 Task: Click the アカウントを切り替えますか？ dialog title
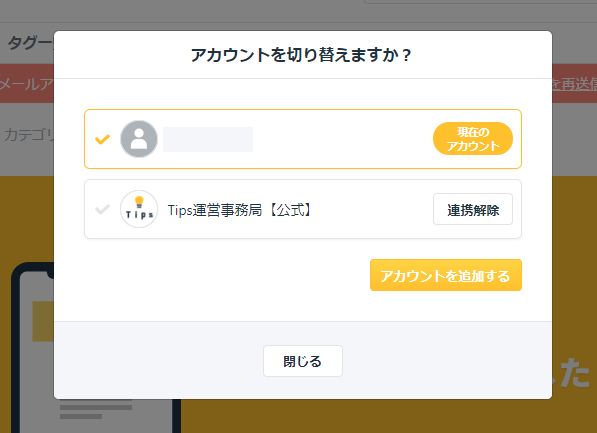[301, 55]
